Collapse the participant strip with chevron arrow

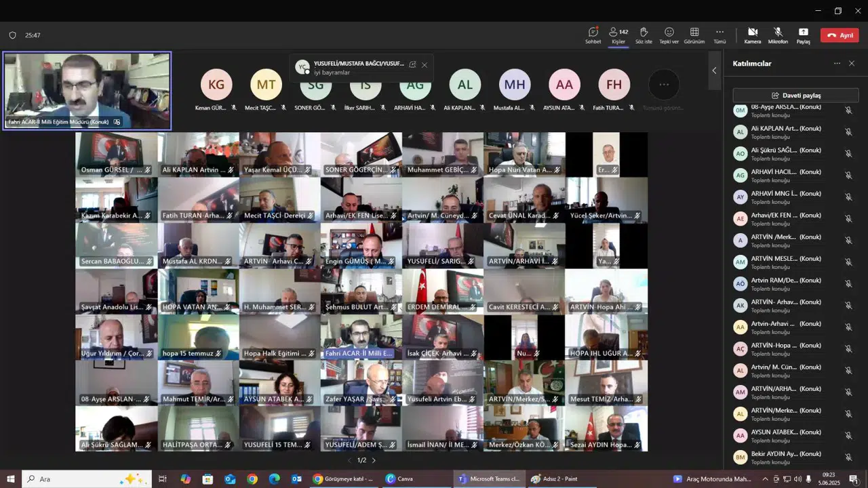click(713, 70)
